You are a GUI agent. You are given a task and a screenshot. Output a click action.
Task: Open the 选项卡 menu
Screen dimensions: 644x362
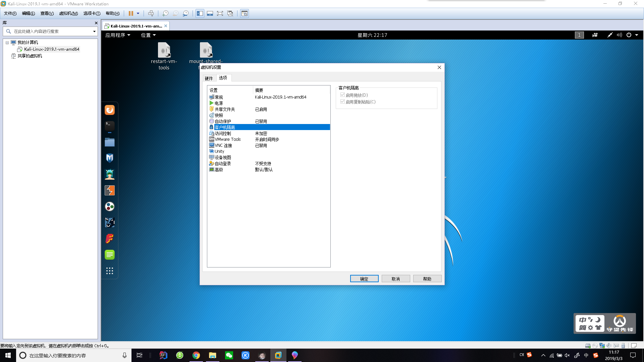click(92, 13)
